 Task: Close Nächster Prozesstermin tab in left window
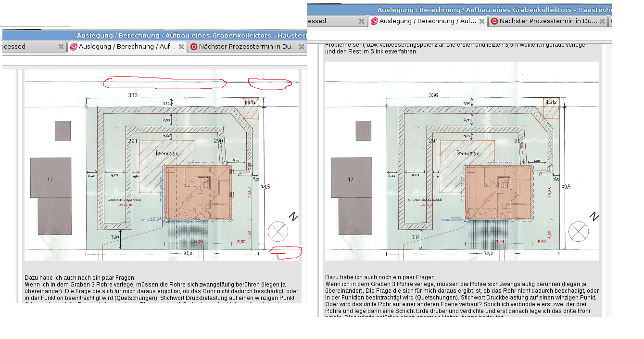click(302, 47)
